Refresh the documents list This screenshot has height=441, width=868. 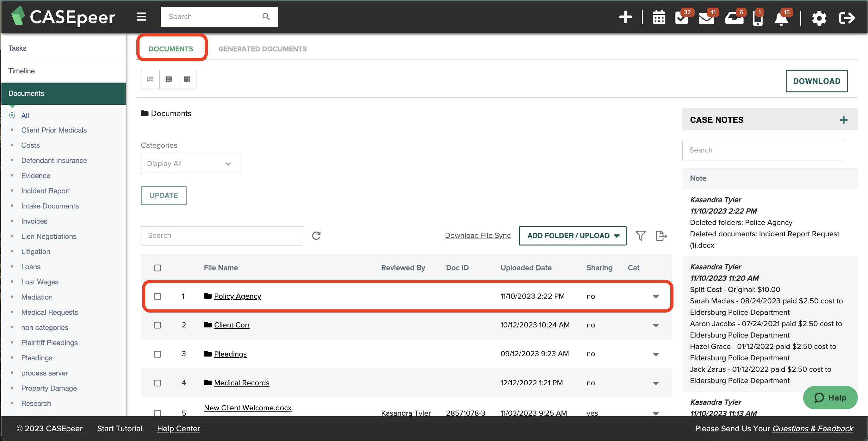[x=316, y=235]
